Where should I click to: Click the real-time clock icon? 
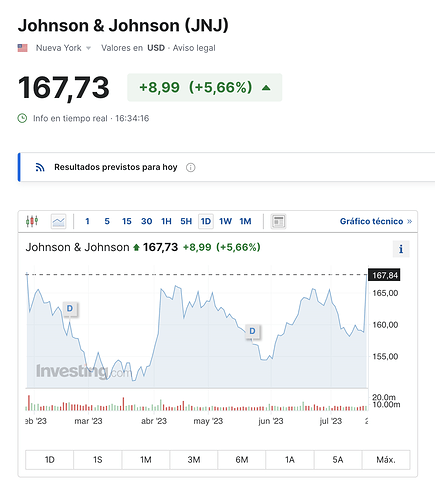click(x=22, y=118)
